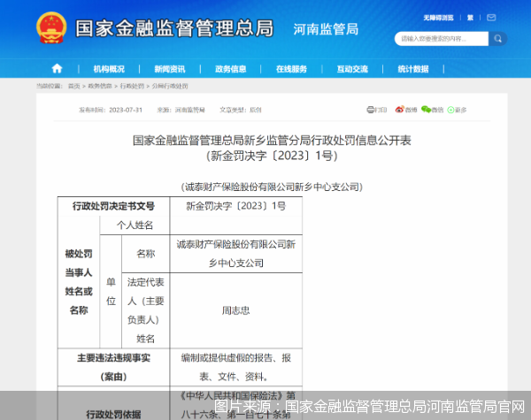Open the 统计数据 menu
Screen dimensions: 531x420
413,69
